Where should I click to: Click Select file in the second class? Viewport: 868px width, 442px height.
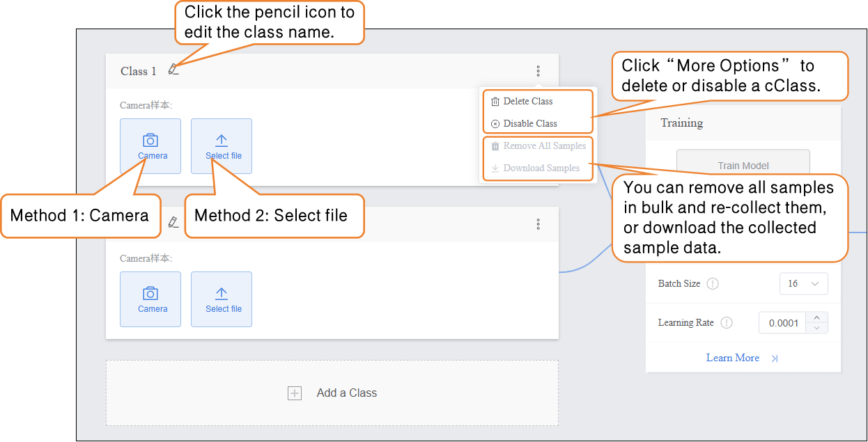222,299
